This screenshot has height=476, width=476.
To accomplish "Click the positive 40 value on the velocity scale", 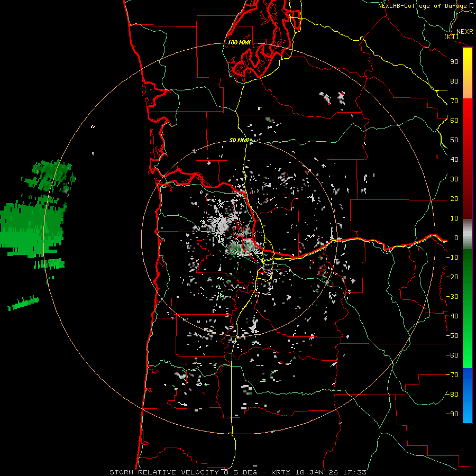I will tap(454, 160).
